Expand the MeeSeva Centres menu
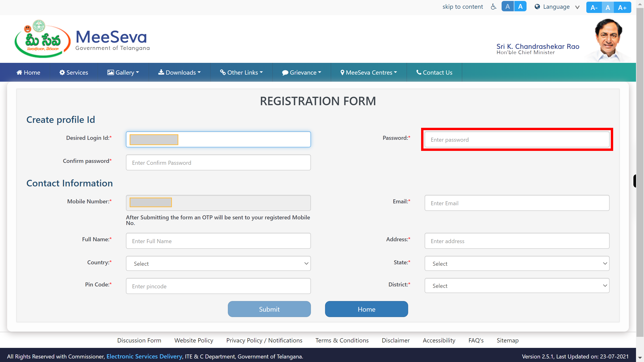The width and height of the screenshot is (644, 362). click(x=369, y=72)
